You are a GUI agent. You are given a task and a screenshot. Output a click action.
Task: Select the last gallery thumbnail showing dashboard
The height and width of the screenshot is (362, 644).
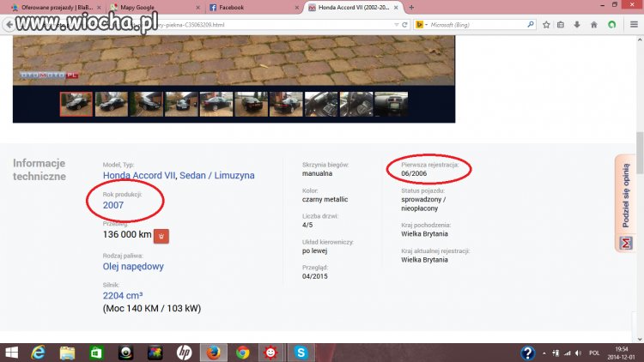tap(391, 105)
